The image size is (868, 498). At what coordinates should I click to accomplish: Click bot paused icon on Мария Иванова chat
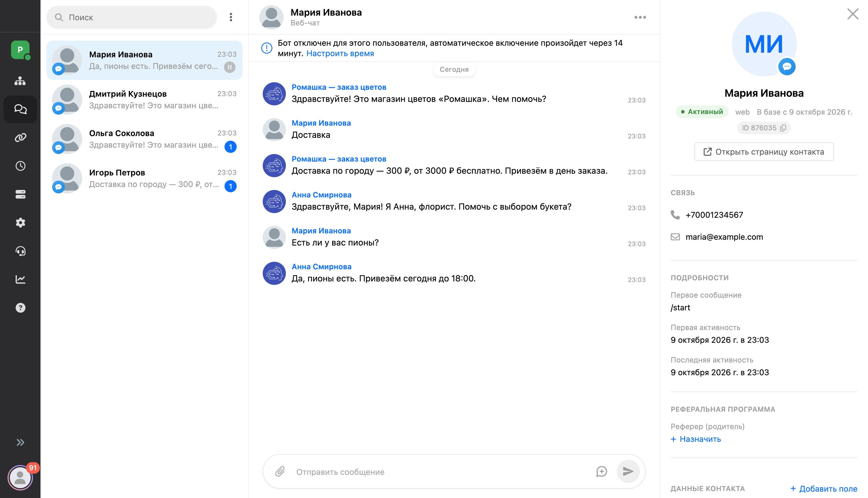tap(230, 67)
